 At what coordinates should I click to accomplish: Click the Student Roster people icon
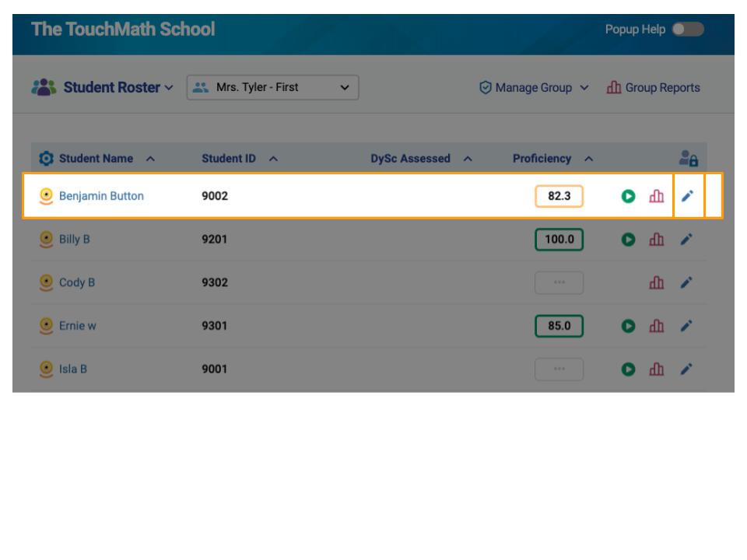point(44,88)
